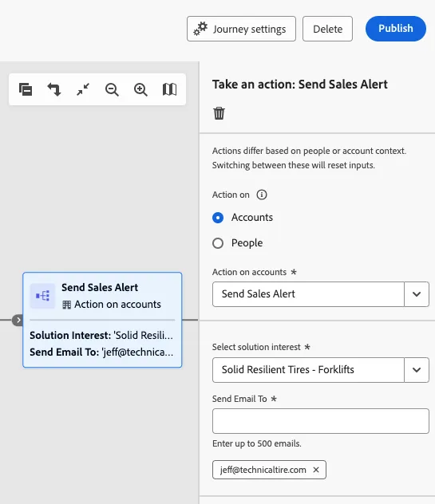Click the Send Sales Alert node icon
This screenshot has height=504, width=435.
tap(42, 296)
